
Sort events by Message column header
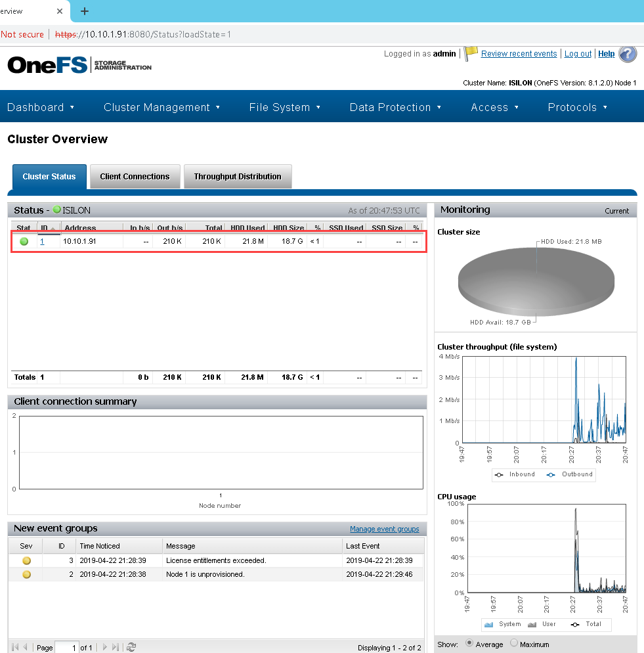252,546
